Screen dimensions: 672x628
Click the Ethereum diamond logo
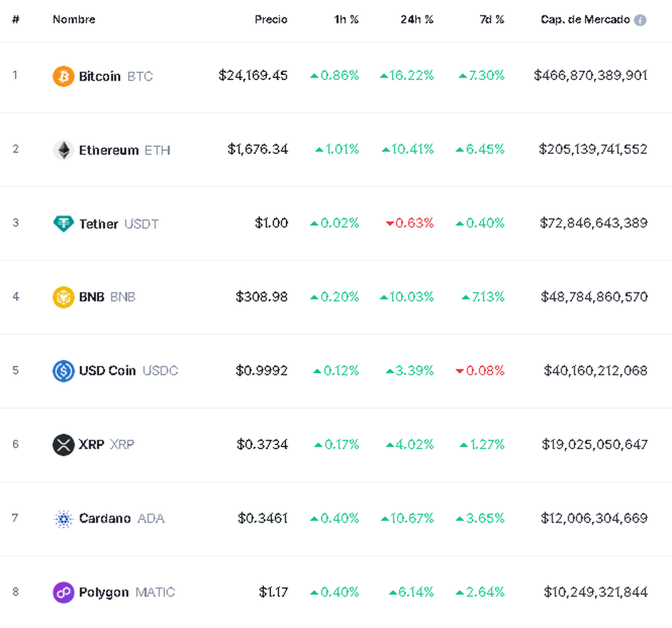click(x=64, y=150)
